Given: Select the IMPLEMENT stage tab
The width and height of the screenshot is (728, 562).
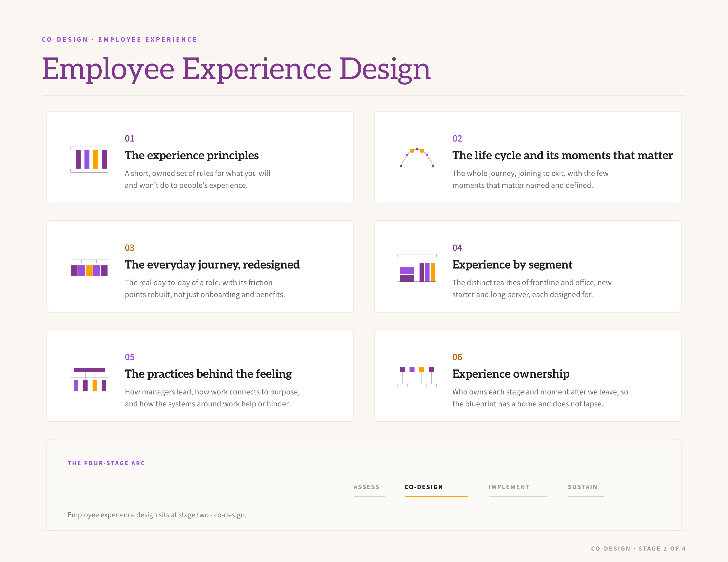Looking at the screenshot, I should (518, 490).
